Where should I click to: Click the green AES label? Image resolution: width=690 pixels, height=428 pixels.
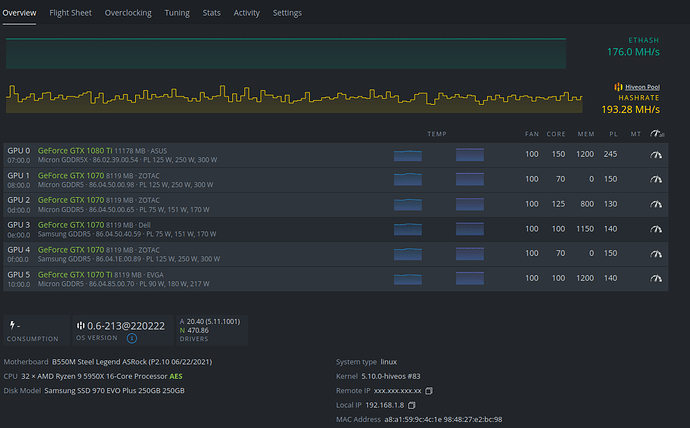click(x=176, y=376)
